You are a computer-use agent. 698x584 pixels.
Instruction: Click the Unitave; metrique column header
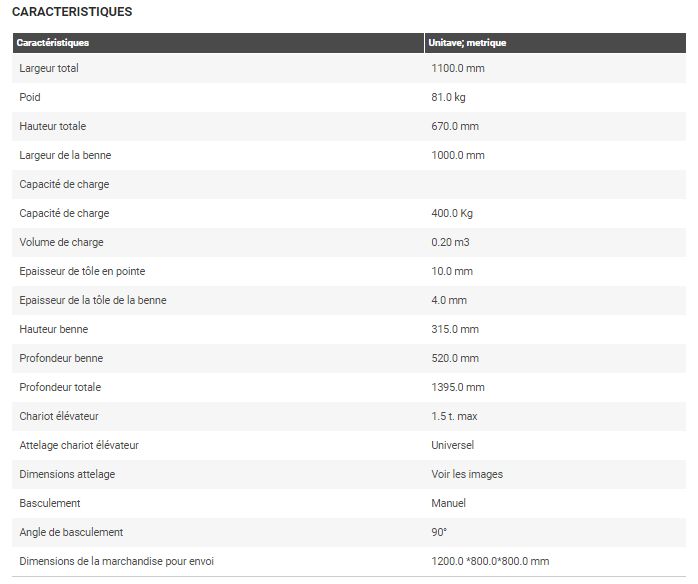pyautogui.click(x=469, y=43)
